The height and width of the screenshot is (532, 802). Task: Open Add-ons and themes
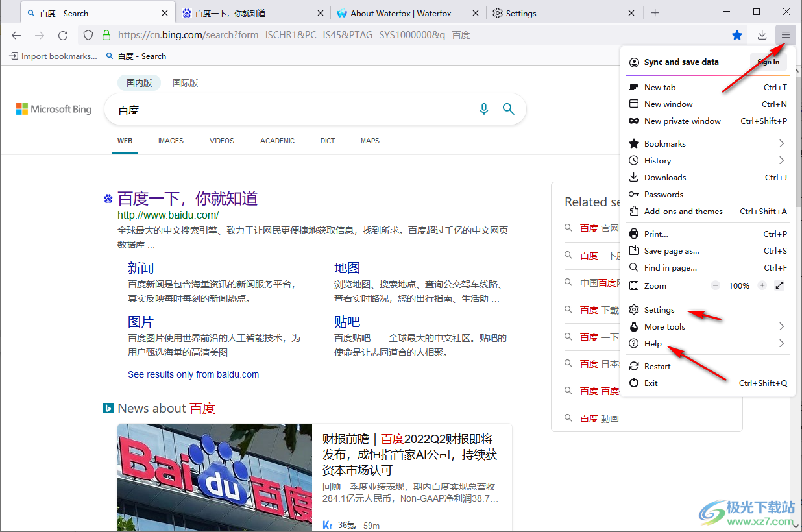coord(707,211)
